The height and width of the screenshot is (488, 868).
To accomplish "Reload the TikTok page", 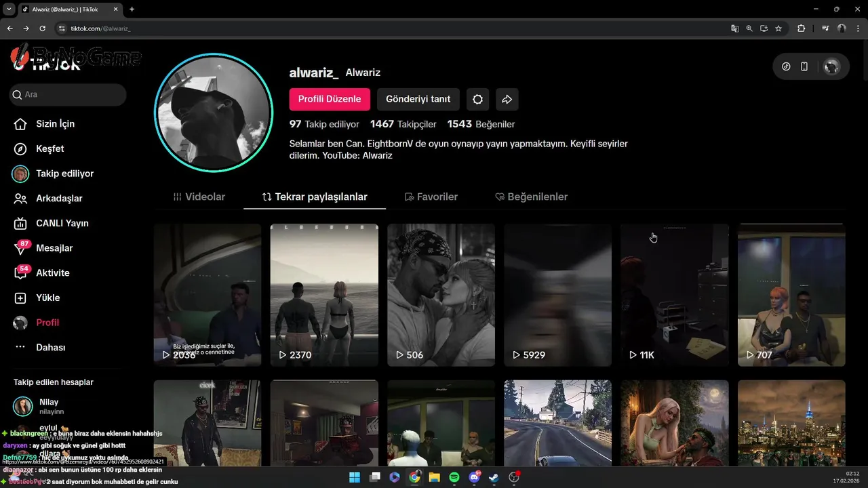I will (42, 28).
